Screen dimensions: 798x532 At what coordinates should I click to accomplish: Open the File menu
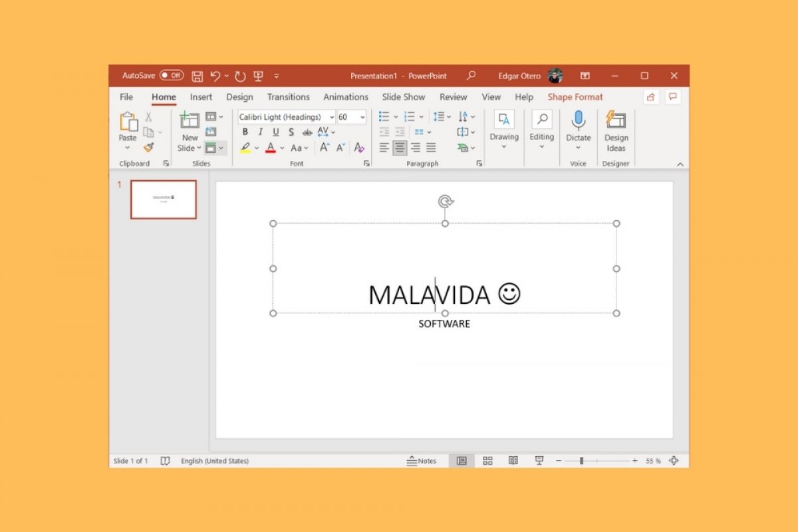(126, 97)
